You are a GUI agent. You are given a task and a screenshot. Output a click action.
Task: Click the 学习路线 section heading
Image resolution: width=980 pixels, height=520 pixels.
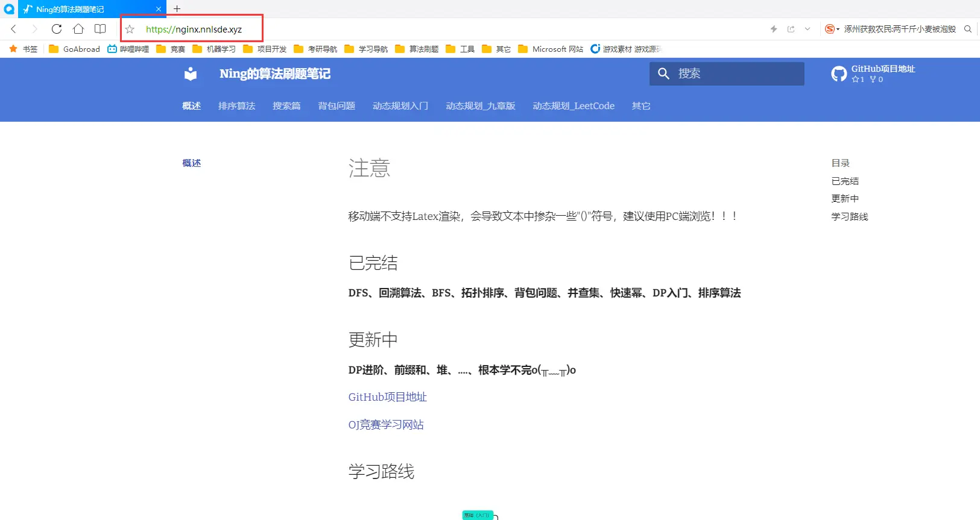click(381, 471)
